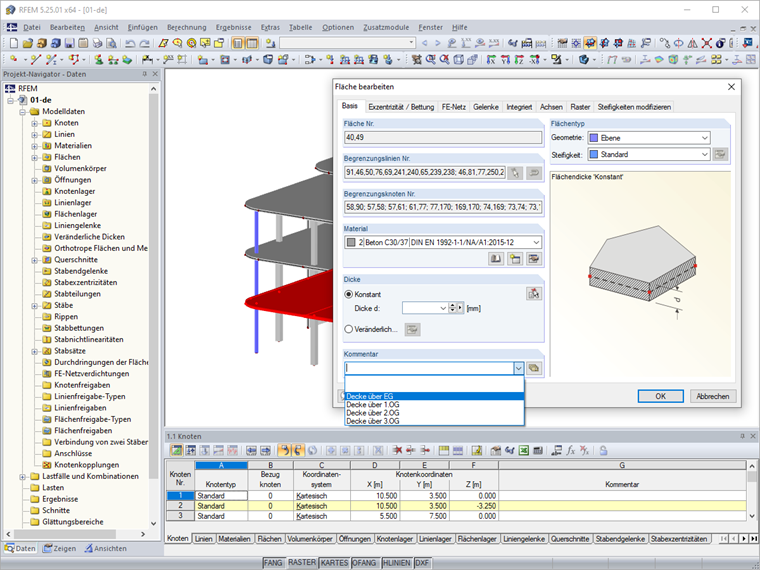Expand the Knoten tree node
The image size is (760, 570).
(35, 123)
